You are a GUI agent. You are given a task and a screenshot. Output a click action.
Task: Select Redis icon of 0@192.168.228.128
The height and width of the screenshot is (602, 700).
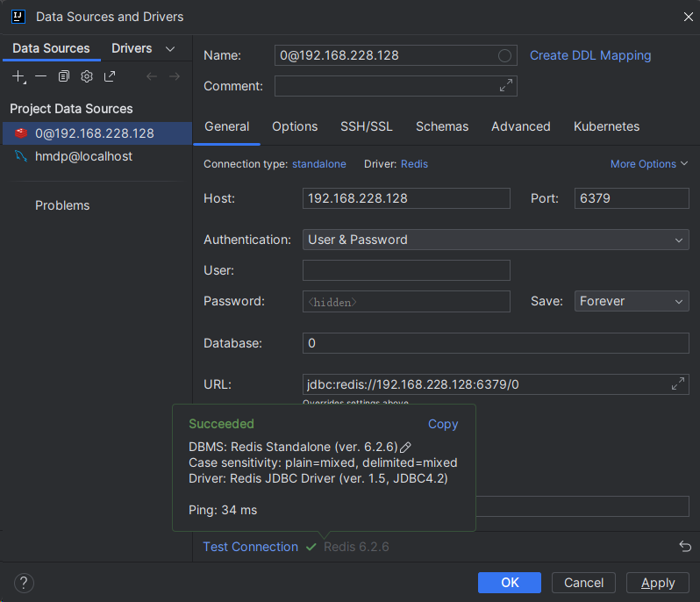(21, 133)
